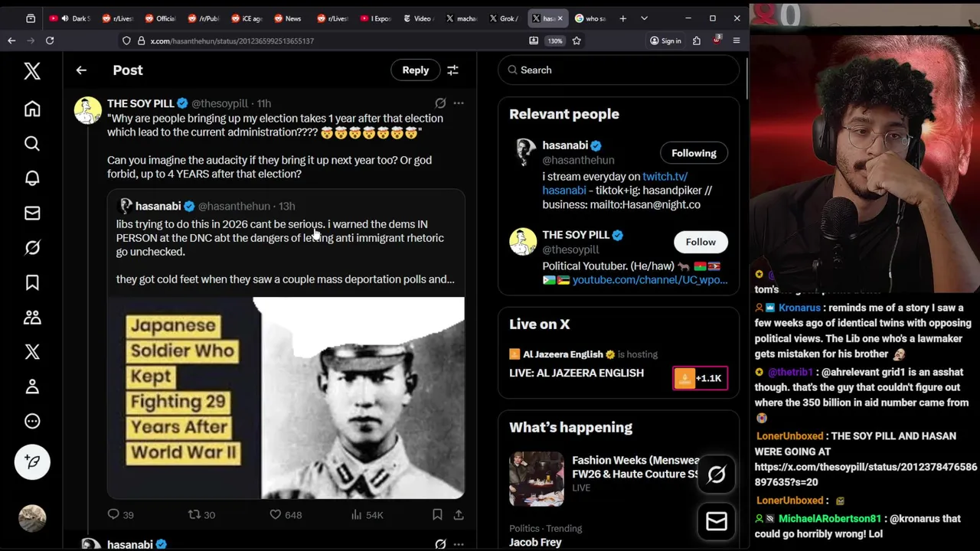Viewport: 980px width, 551px height.
Task: Open floating Messages button
Action: 717,522
